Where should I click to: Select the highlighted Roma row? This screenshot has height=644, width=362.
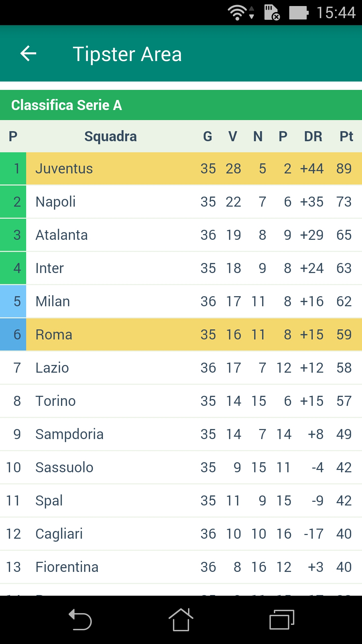pos(181,334)
